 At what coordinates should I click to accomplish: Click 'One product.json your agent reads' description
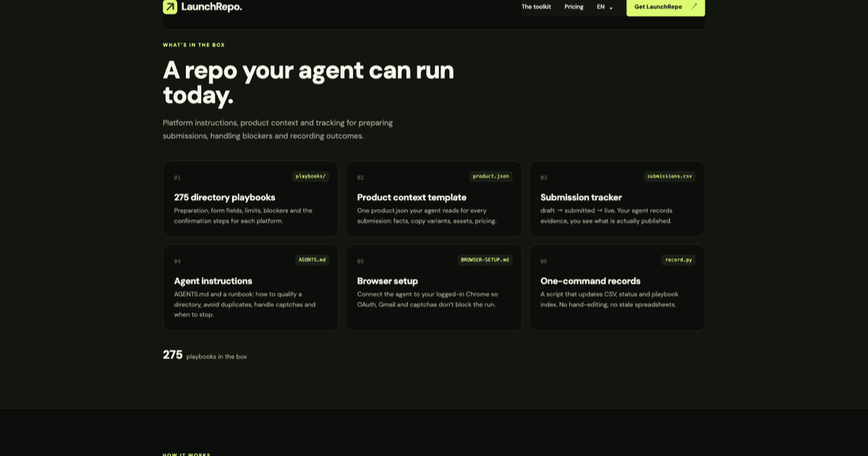coord(427,216)
